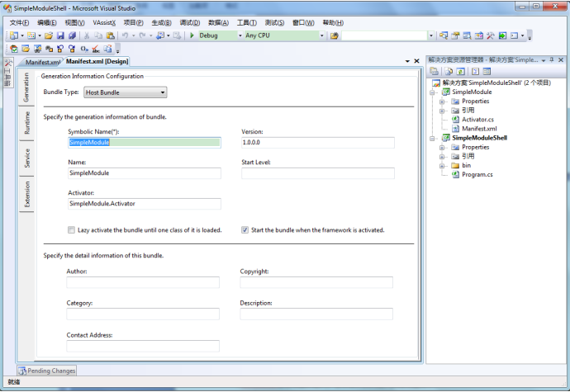Click the Find in Files icon
Viewport: 570px width, 392px height.
(334, 35)
